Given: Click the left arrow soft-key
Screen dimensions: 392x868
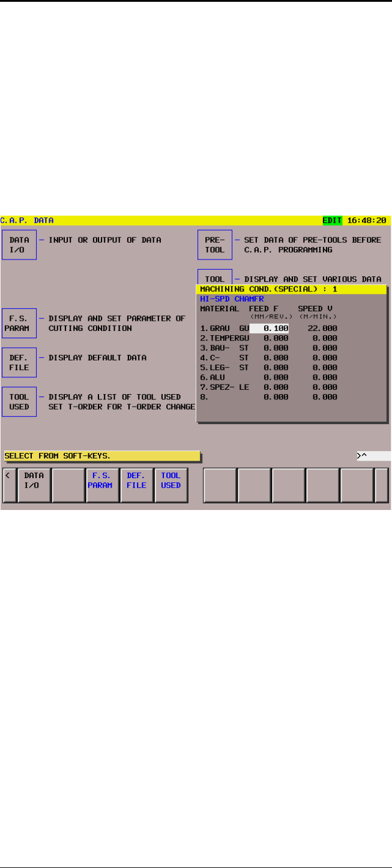Looking at the screenshot, I should (x=9, y=485).
